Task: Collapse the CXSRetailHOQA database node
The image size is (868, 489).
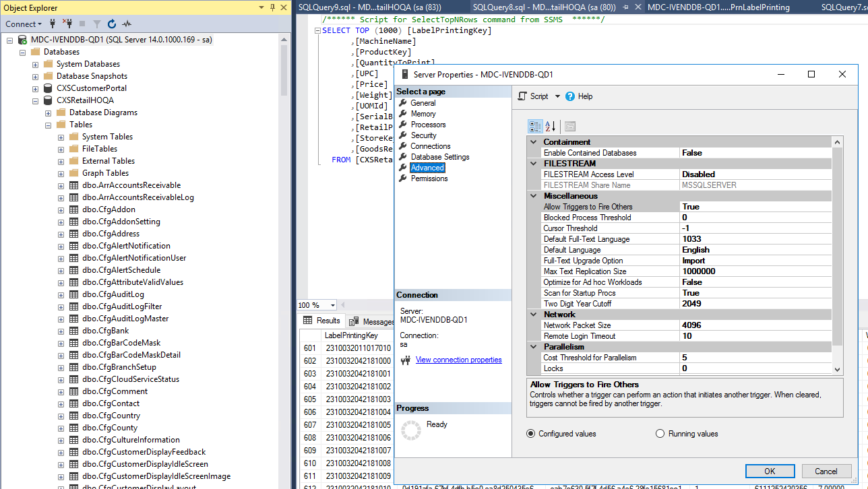Action: [x=35, y=100]
